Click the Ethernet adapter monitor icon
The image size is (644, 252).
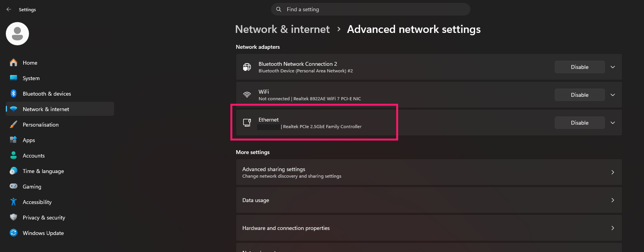[x=247, y=123]
